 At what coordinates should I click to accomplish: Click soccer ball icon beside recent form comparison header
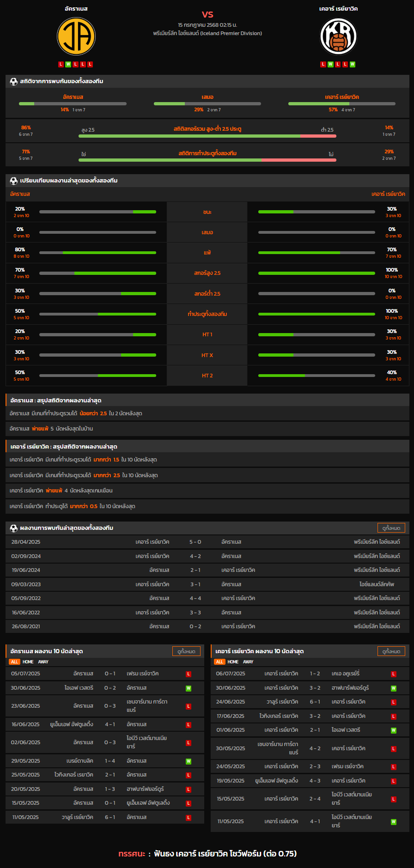(x=14, y=181)
